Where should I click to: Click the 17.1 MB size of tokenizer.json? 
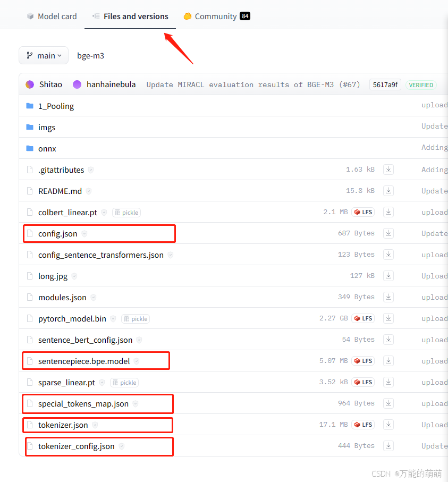coord(333,425)
